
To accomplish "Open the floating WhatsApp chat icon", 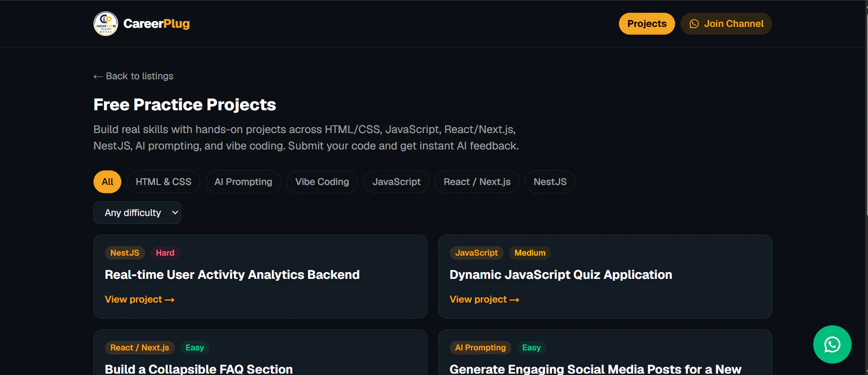I will 832,344.
